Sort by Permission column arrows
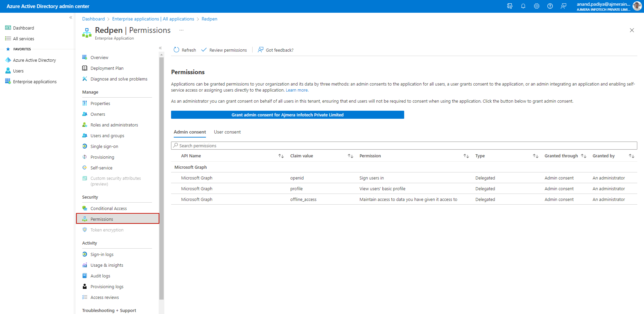Image resolution: width=644 pixels, height=314 pixels. point(466,156)
